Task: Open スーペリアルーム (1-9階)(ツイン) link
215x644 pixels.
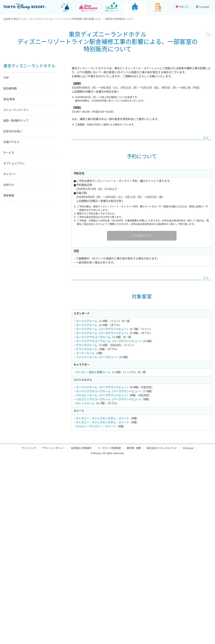Action: click(86, 321)
